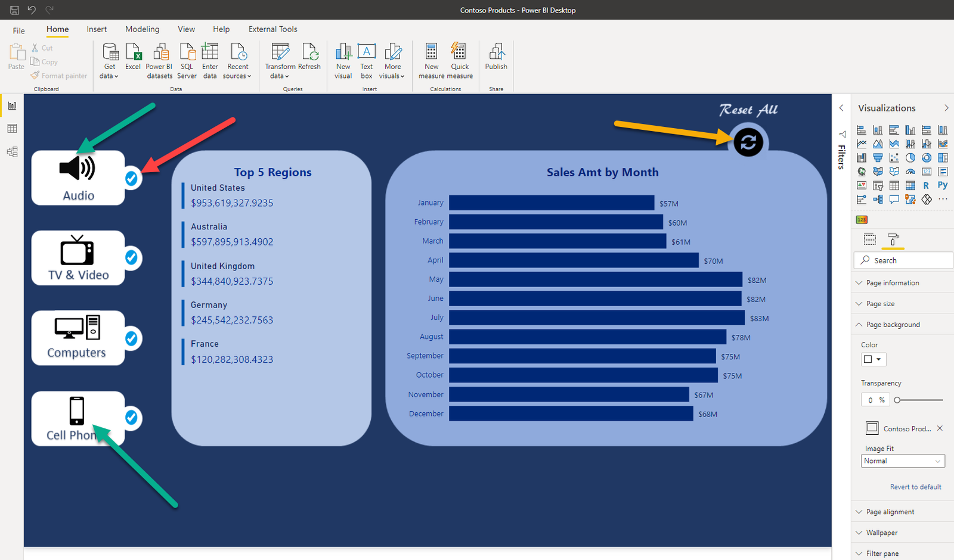
Task: Select the Ribbon chart visual
Action: tap(943, 144)
